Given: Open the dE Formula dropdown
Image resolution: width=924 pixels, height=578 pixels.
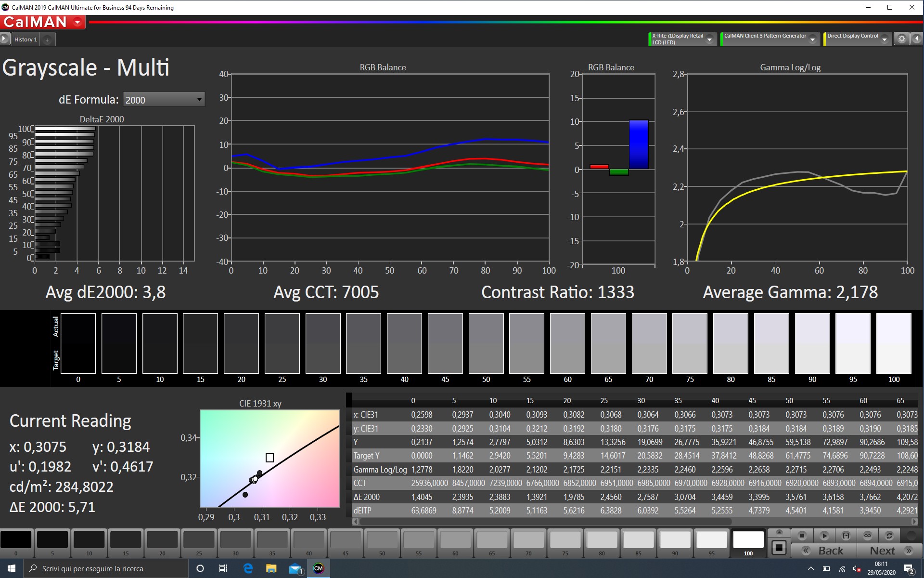Looking at the screenshot, I should pos(164,100).
